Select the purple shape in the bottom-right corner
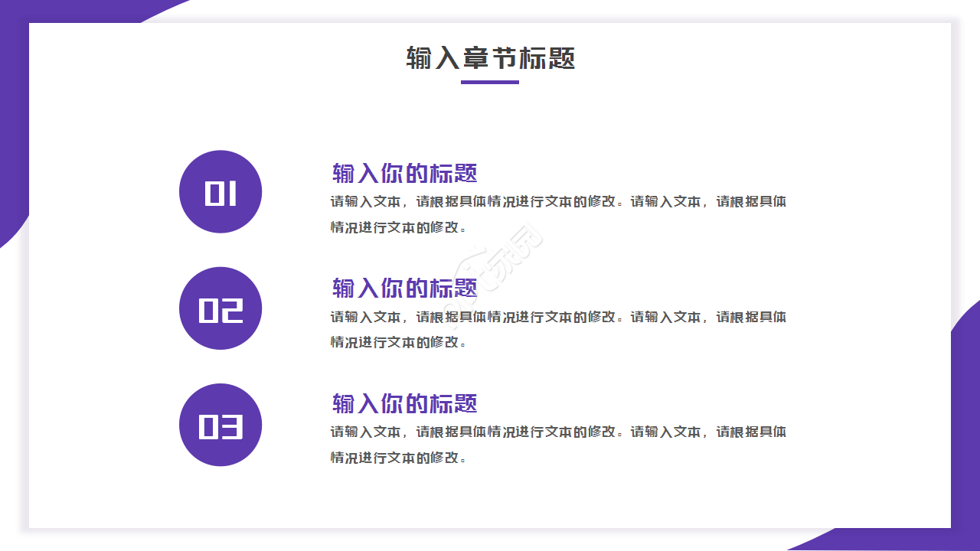Image resolution: width=980 pixels, height=551 pixels. tap(966, 429)
